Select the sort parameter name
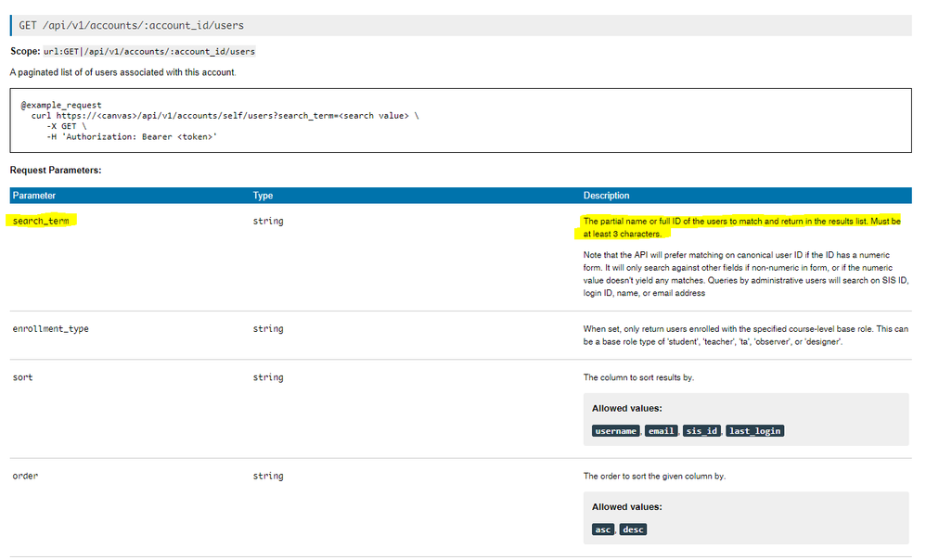The image size is (926, 560). [22, 377]
